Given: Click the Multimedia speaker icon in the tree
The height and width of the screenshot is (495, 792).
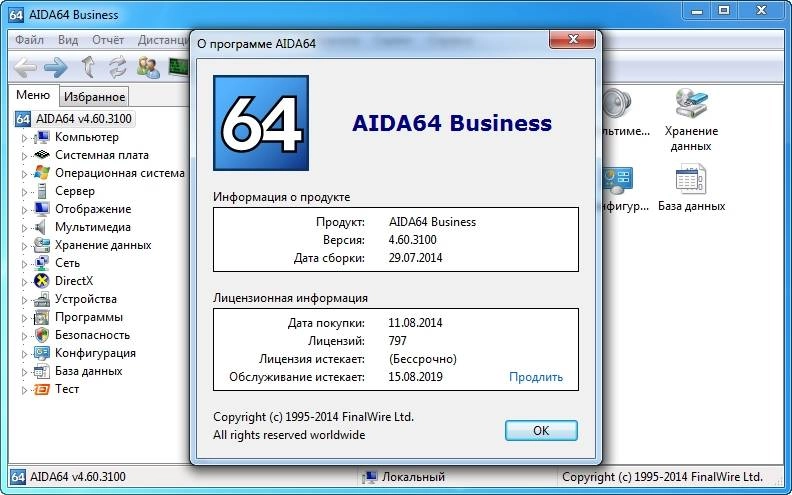Looking at the screenshot, I should click(x=40, y=227).
